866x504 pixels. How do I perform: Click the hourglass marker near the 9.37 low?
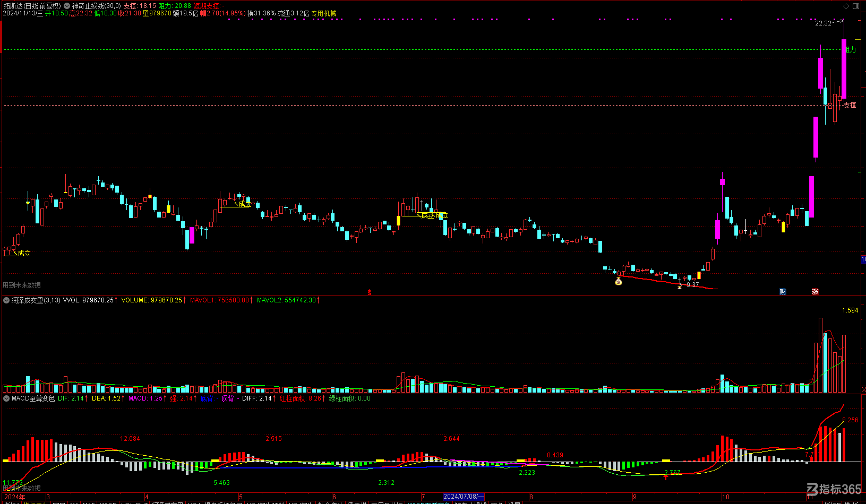coord(680,286)
